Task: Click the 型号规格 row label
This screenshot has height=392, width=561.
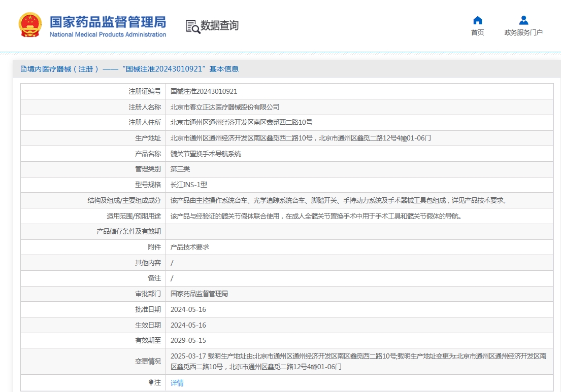Action: [x=148, y=185]
